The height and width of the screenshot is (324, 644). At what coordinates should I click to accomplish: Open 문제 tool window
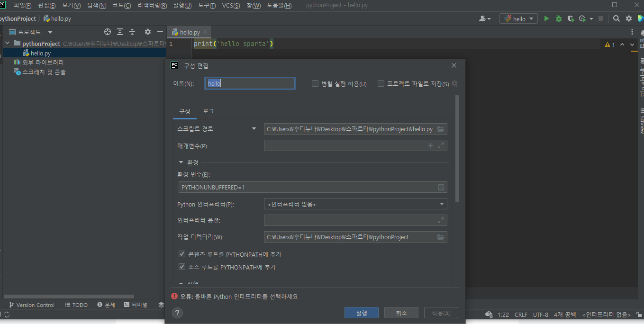[x=106, y=305]
